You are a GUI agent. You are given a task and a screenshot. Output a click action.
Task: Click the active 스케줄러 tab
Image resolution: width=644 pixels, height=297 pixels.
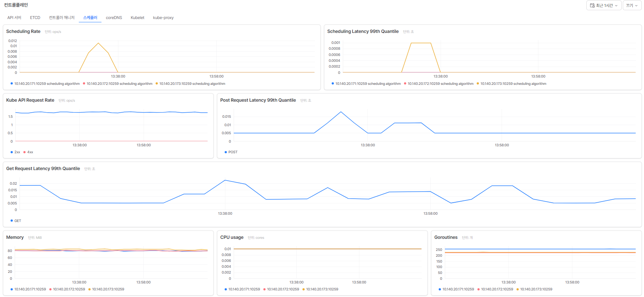point(90,18)
